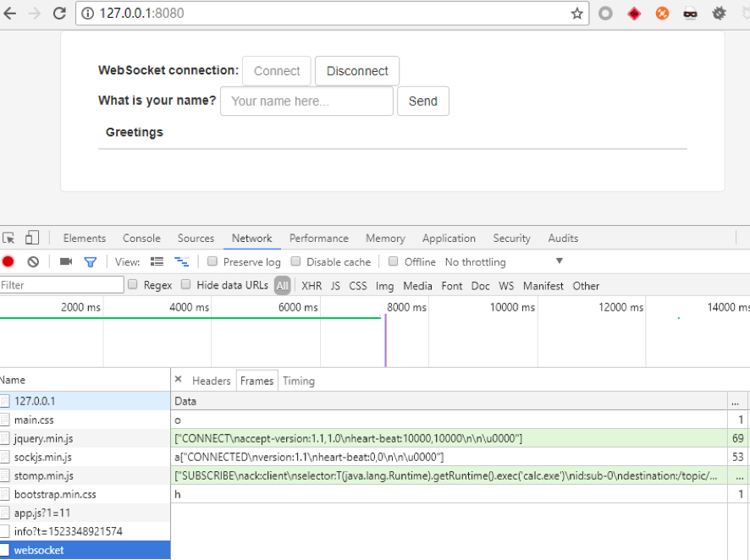Bookmark the page via star icon

tap(575, 13)
